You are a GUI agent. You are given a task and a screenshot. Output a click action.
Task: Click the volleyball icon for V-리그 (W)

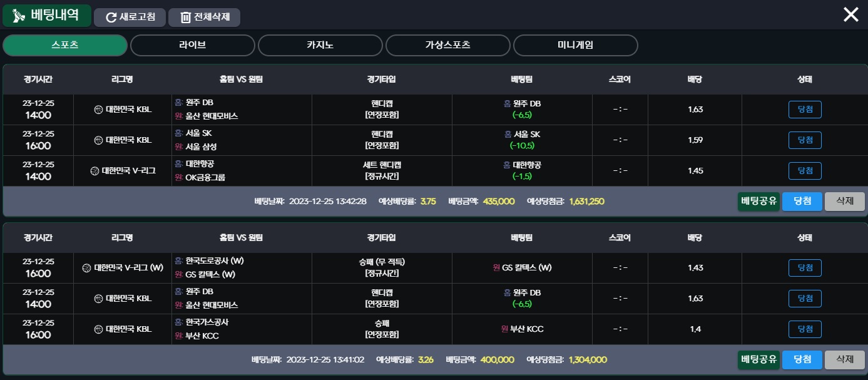[x=87, y=268]
